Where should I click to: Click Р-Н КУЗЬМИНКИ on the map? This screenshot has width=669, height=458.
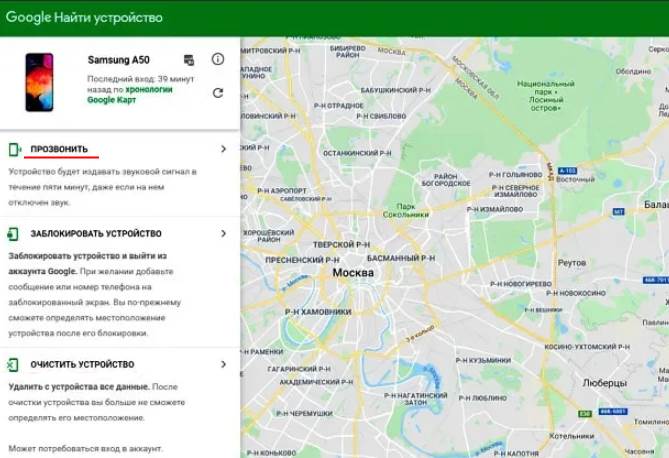[x=483, y=360]
